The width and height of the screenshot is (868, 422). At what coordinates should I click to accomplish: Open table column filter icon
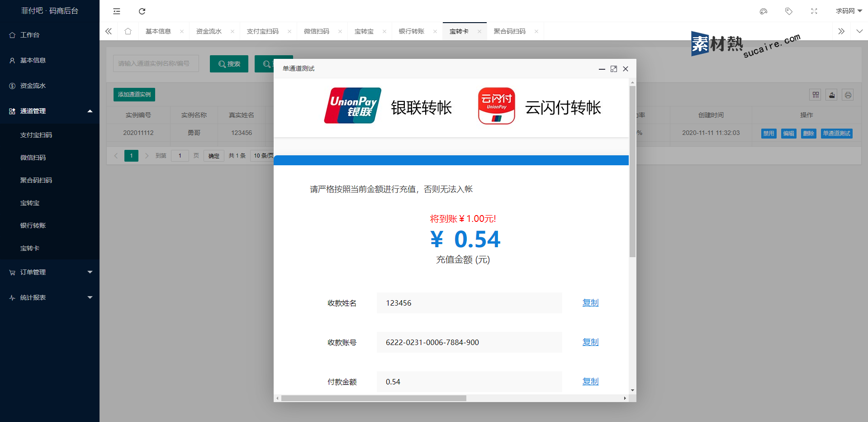pyautogui.click(x=816, y=95)
